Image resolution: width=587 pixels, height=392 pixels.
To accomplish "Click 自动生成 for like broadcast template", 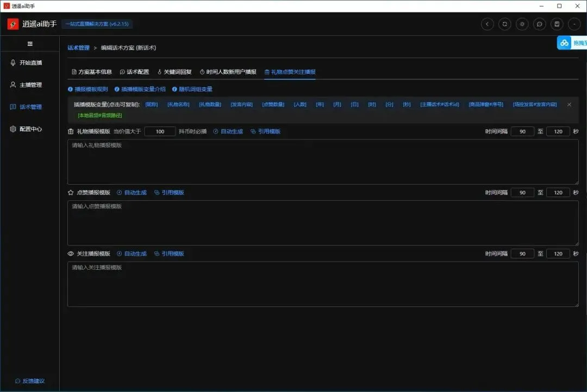I will point(132,192).
